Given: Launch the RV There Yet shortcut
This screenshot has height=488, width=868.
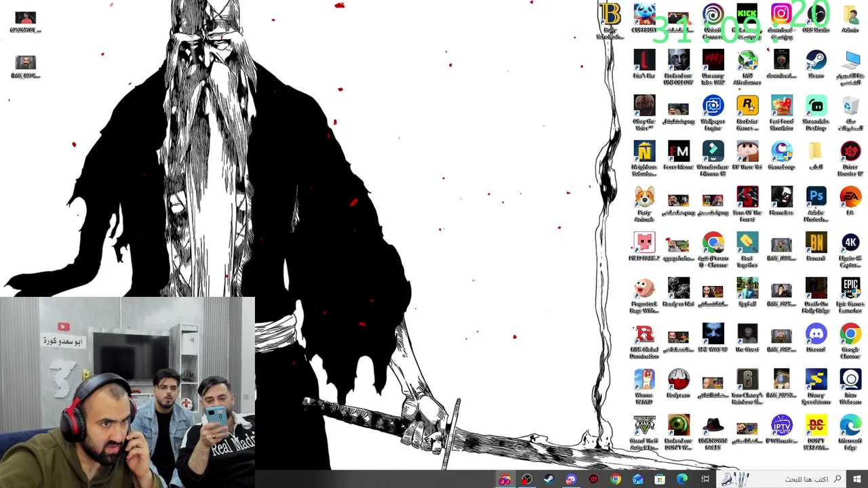Looking at the screenshot, I should [747, 155].
